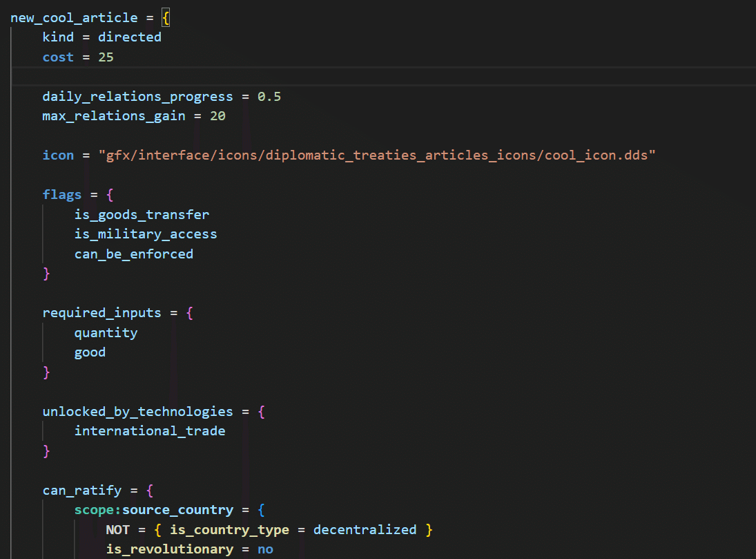The height and width of the screenshot is (559, 756).
Task: Click the is_goods_transfer flag
Action: [142, 215]
